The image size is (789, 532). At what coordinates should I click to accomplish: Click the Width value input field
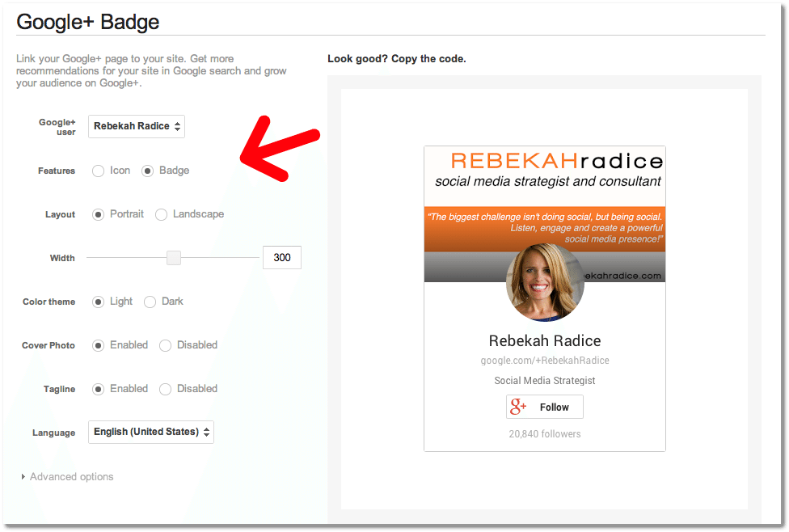282,258
